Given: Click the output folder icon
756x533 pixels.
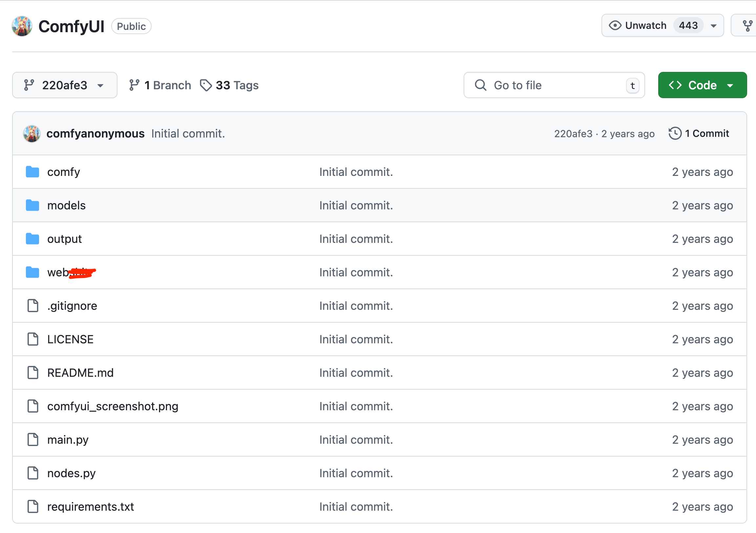Looking at the screenshot, I should 32,239.
